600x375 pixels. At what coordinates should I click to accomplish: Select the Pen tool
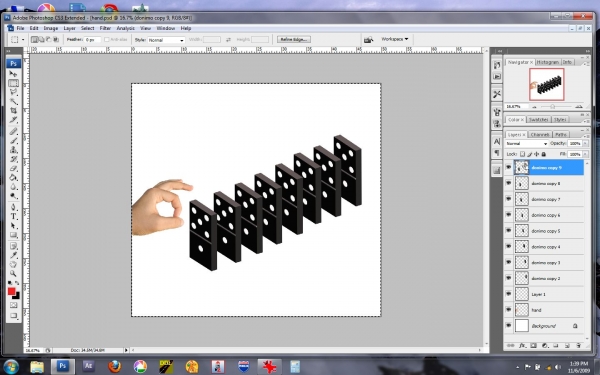point(13,207)
